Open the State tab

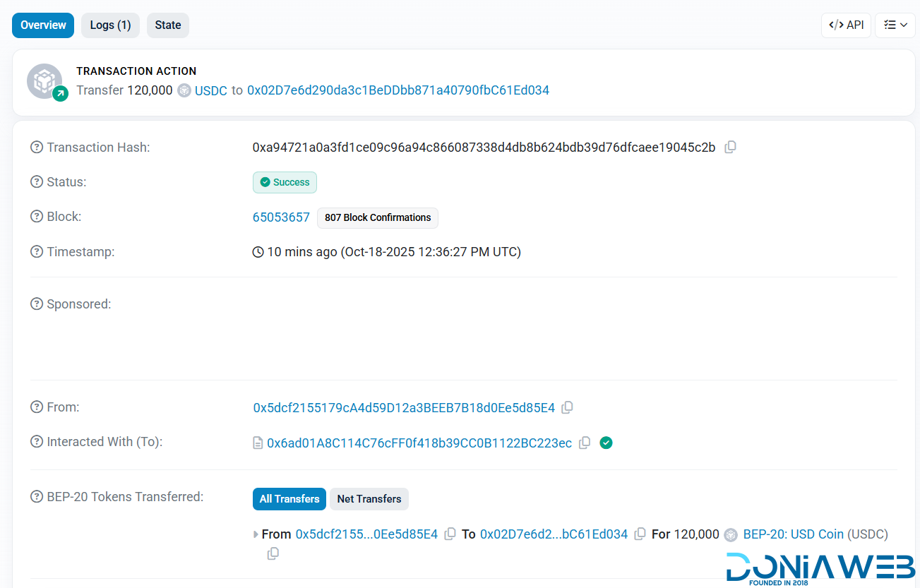pyautogui.click(x=168, y=25)
